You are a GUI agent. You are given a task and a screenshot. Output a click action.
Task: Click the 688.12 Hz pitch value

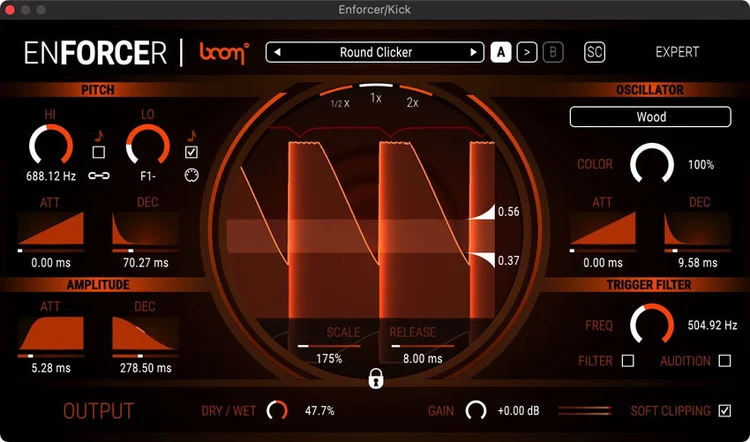51,176
